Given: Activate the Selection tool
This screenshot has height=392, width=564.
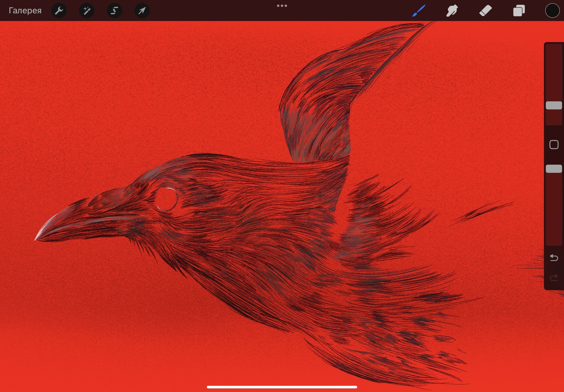Looking at the screenshot, I should coord(114,11).
